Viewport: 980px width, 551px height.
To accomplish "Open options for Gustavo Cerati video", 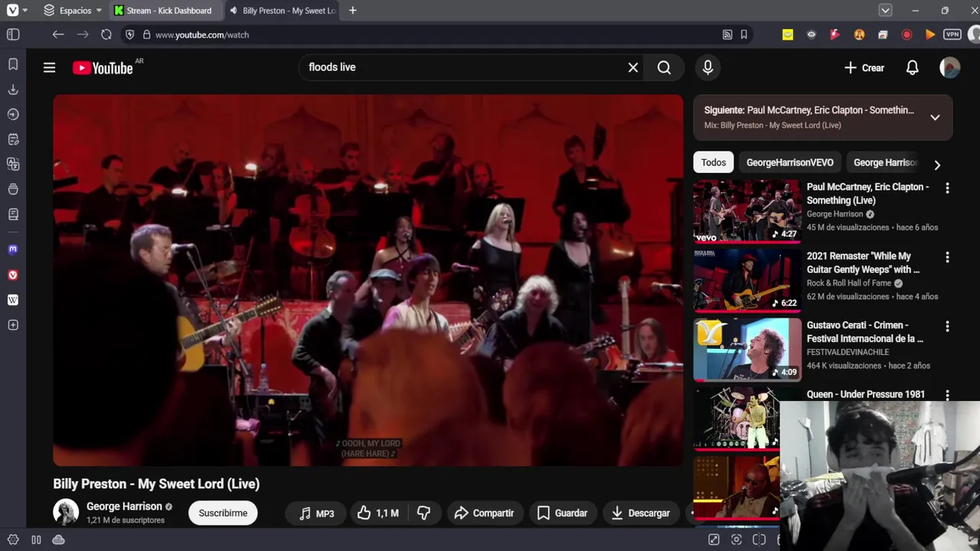I will pos(947,326).
